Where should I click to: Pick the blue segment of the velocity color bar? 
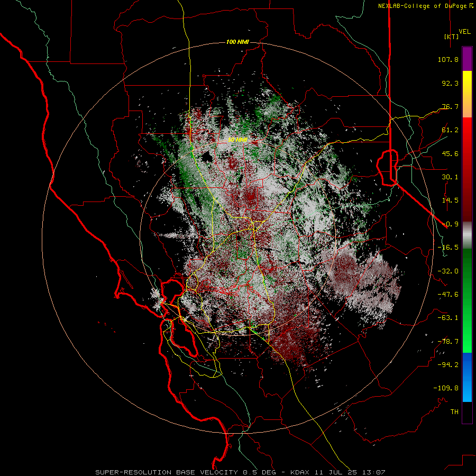click(x=467, y=377)
